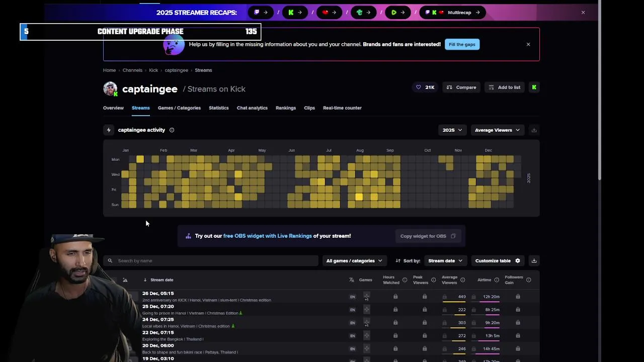Image resolution: width=644 pixels, height=362 pixels.
Task: Click Average Viewers info icon
Action: point(462,280)
